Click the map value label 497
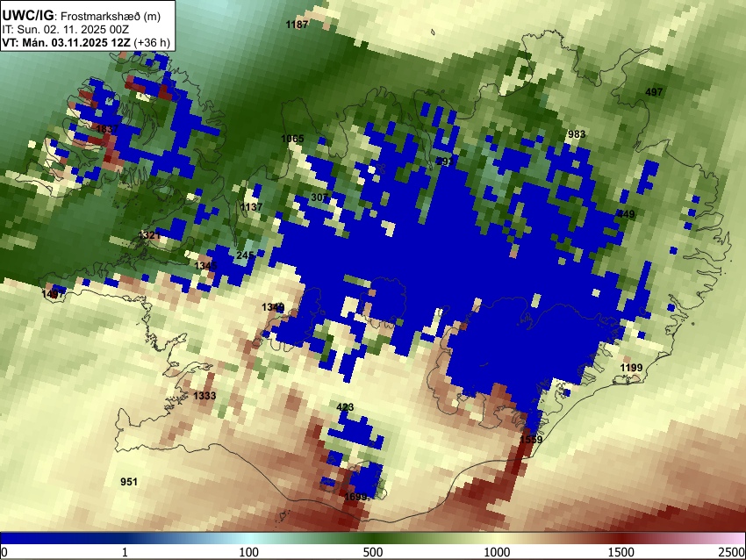The image size is (746, 560). (x=654, y=92)
